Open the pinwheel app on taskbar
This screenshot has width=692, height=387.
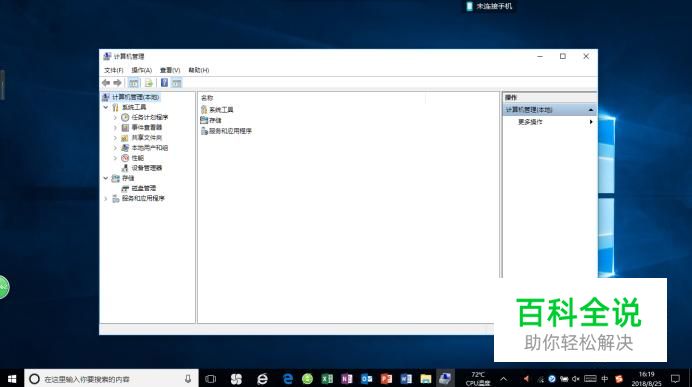[x=236, y=379]
